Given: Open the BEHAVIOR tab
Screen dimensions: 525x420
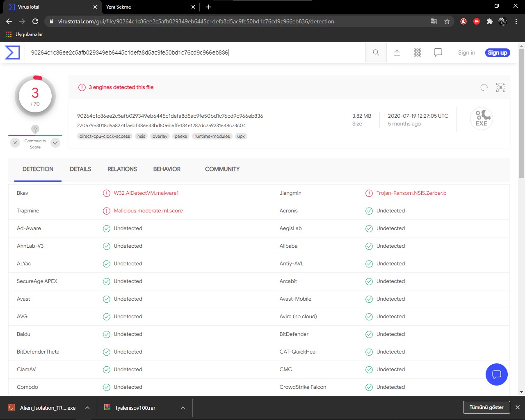Looking at the screenshot, I should 167,169.
